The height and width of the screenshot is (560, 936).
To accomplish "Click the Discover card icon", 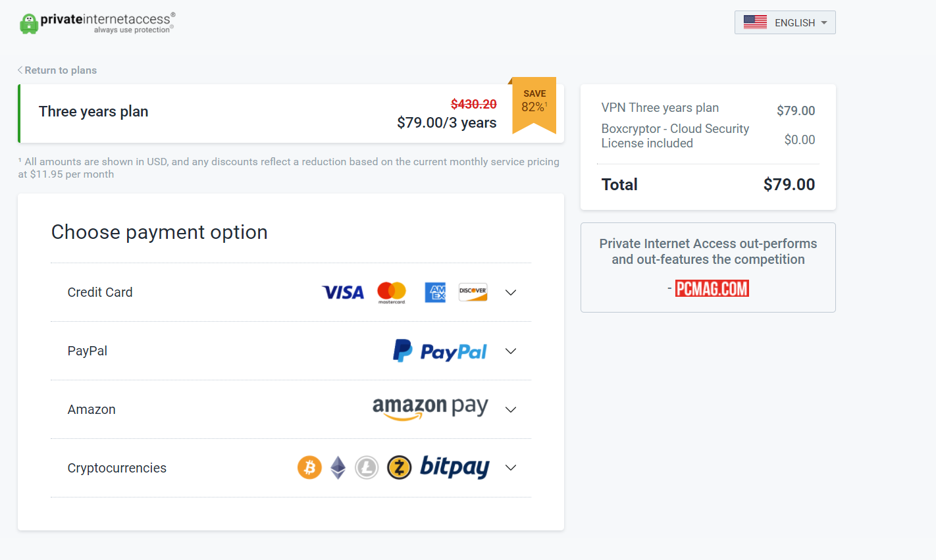I will tap(473, 292).
